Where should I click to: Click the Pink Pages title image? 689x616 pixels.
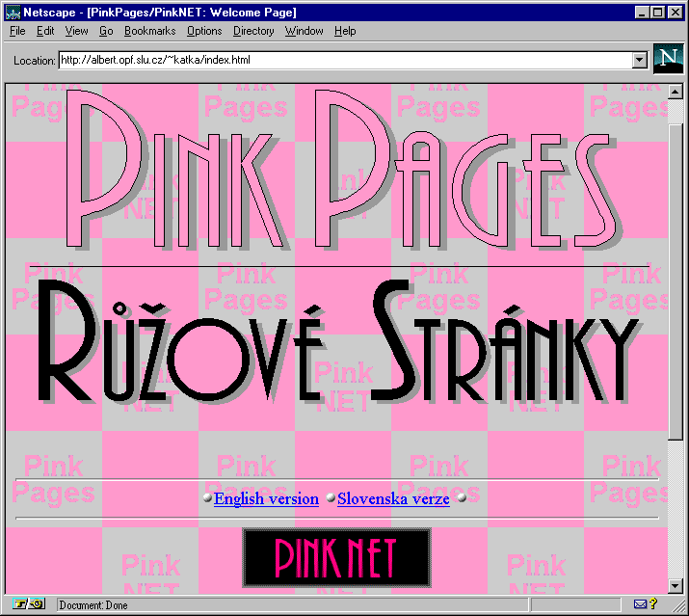344,170
